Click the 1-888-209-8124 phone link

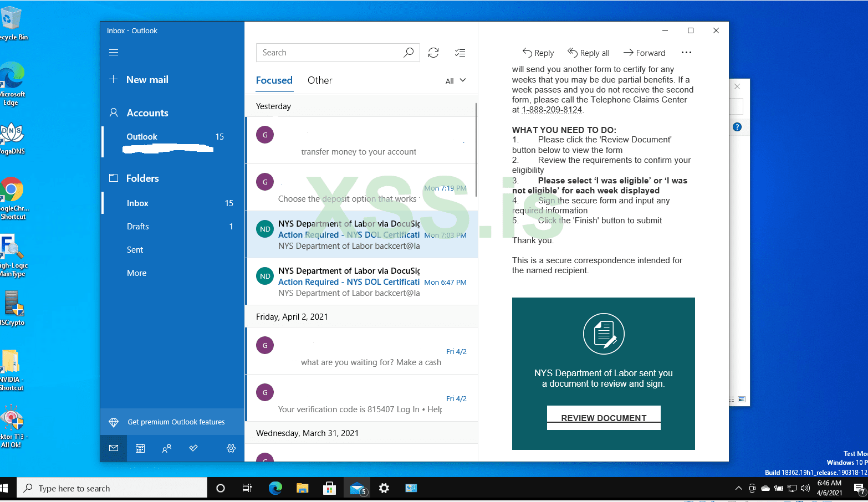pos(552,110)
